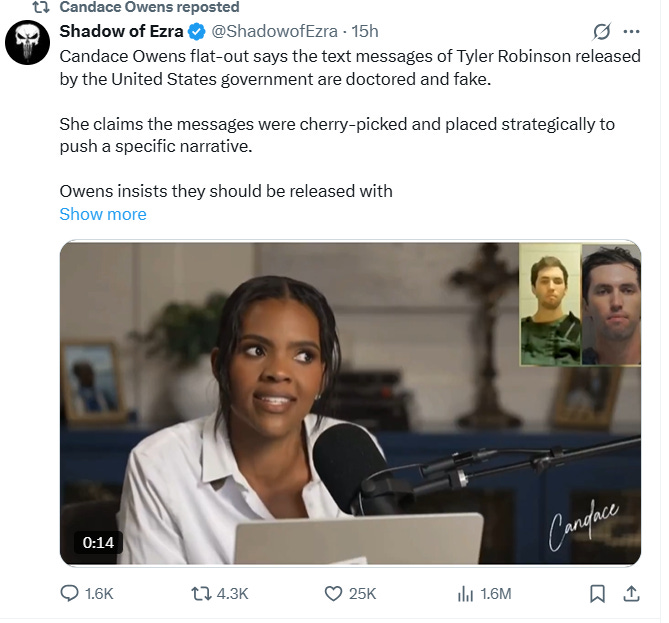The height and width of the screenshot is (623, 669).
Task: Click the Shadow of Ezra skull avatar
Action: coord(27,42)
